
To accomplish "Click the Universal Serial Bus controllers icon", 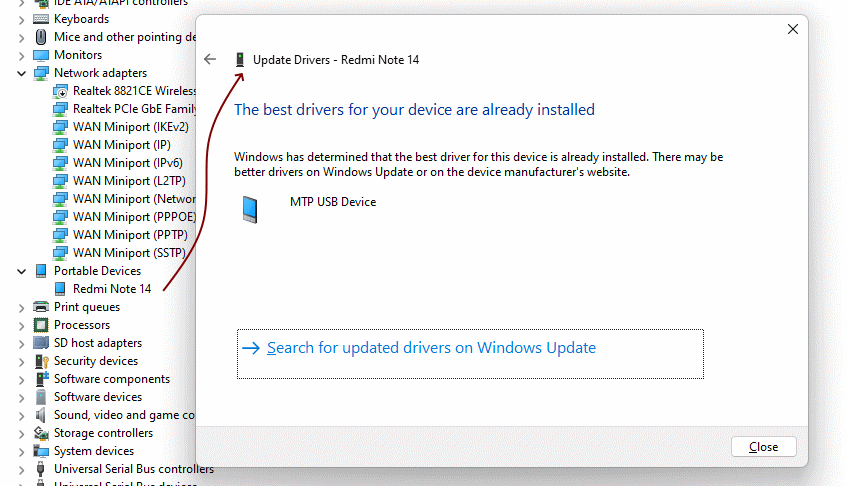I will point(41,469).
